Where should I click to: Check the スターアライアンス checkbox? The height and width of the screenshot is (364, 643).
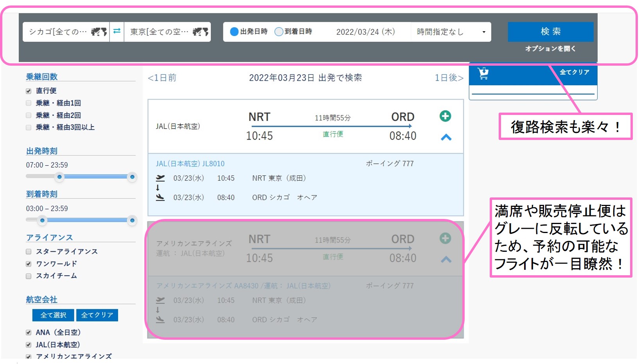coord(29,251)
